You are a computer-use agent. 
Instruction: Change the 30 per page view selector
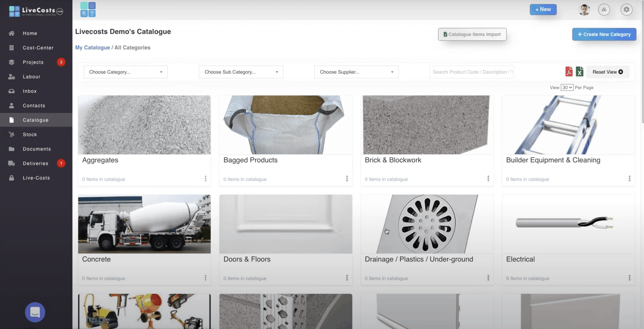pos(567,87)
